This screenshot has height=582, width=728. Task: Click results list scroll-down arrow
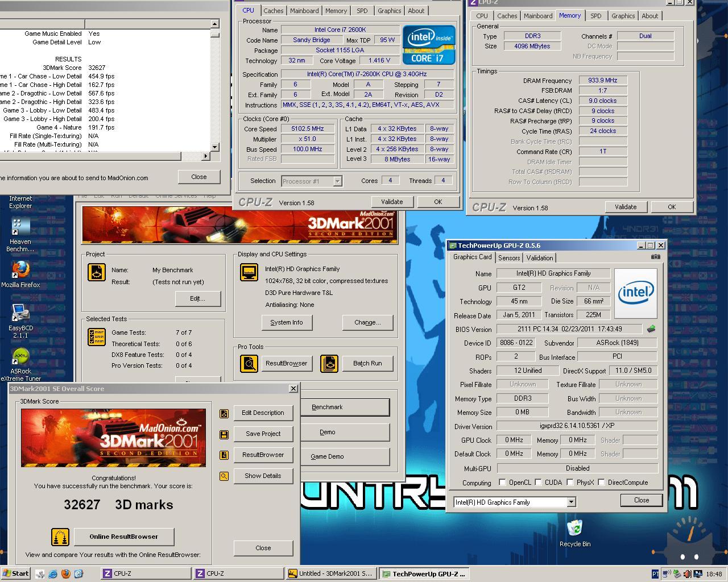214,147
